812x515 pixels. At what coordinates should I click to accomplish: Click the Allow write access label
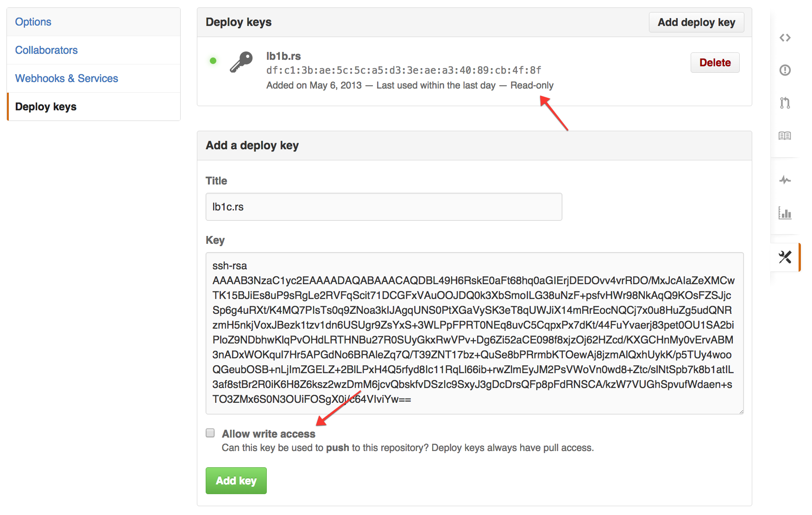tap(268, 434)
